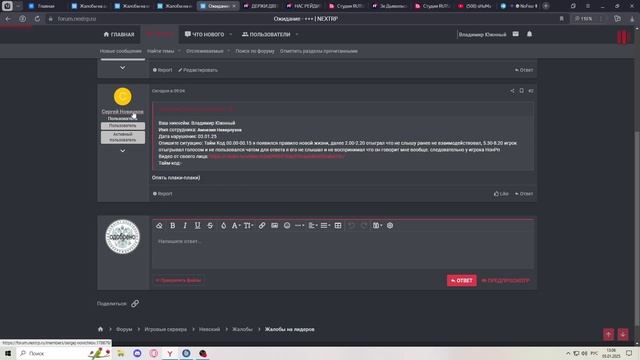Open the forum alerts bell icon

coord(529,34)
